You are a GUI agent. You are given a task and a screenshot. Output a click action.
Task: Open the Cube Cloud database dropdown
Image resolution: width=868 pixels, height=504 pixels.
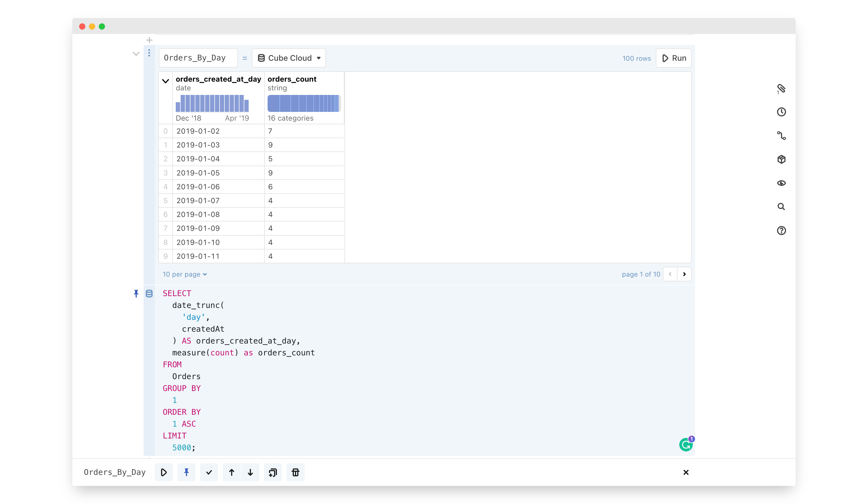pyautogui.click(x=289, y=58)
